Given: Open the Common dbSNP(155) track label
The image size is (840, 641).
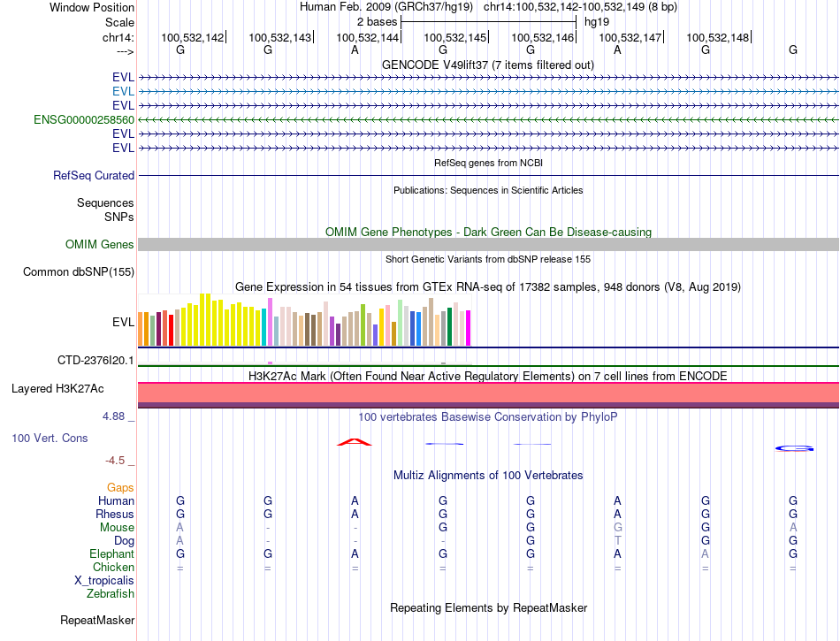Looking at the screenshot, I should click(x=78, y=272).
